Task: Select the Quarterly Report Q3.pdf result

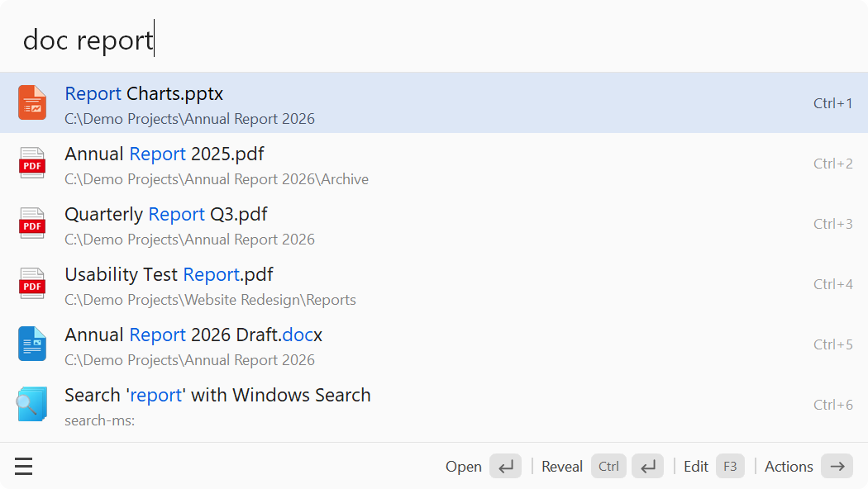Action: [434, 223]
